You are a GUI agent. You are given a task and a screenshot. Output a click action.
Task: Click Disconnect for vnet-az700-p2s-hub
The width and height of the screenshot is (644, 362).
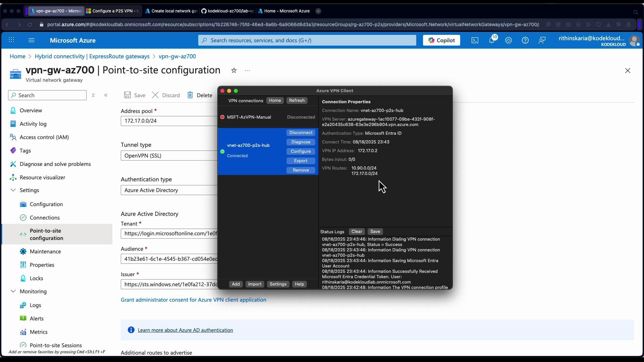[x=301, y=133]
